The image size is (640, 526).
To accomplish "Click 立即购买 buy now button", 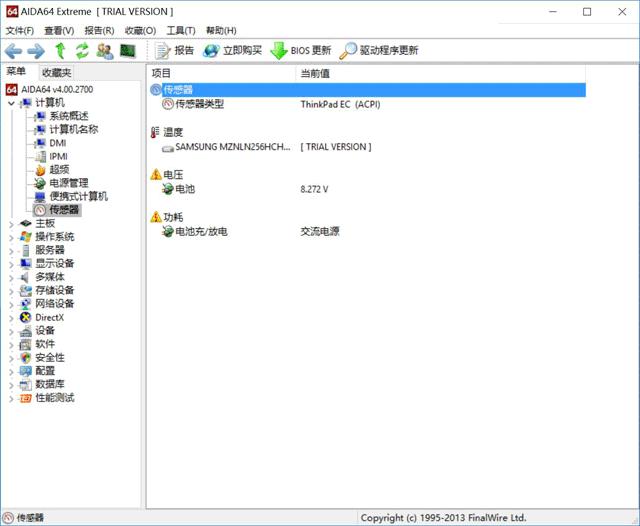I will pyautogui.click(x=233, y=51).
